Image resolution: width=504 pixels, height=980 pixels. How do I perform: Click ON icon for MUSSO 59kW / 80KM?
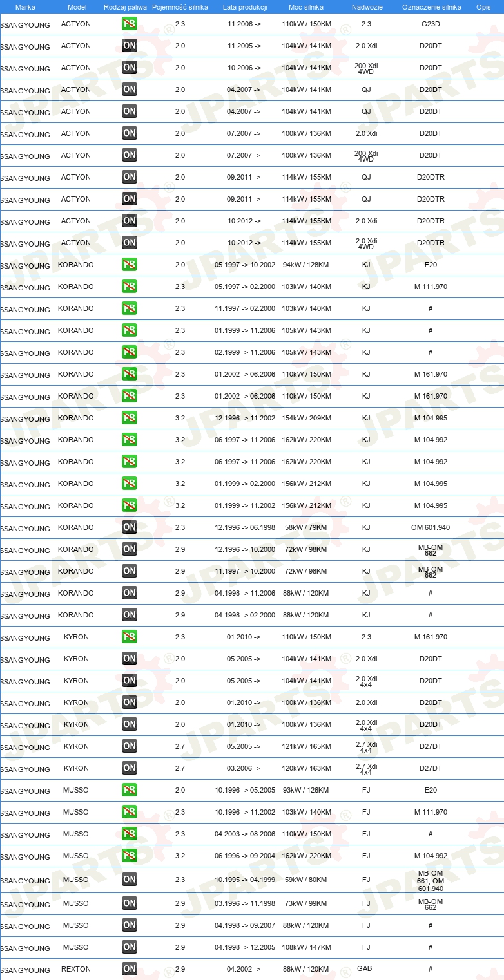click(x=130, y=880)
